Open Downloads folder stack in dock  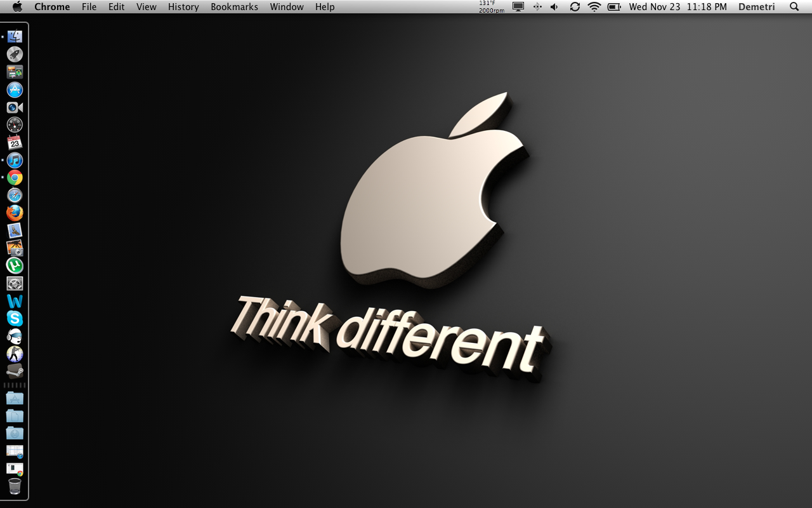click(15, 434)
